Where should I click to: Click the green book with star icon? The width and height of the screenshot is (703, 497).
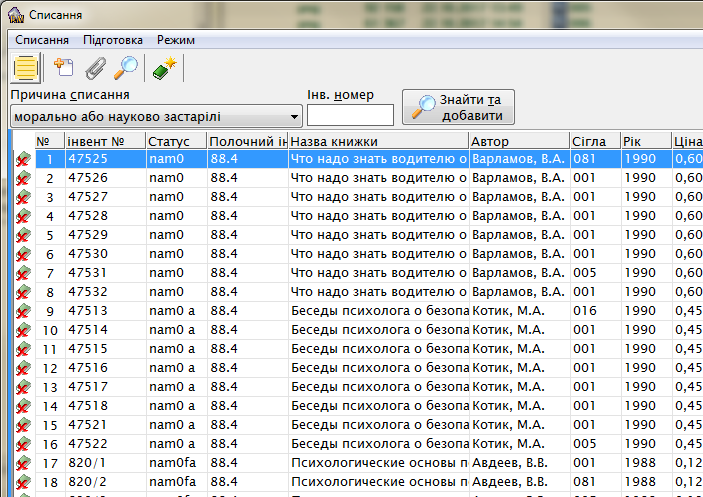pos(163,68)
